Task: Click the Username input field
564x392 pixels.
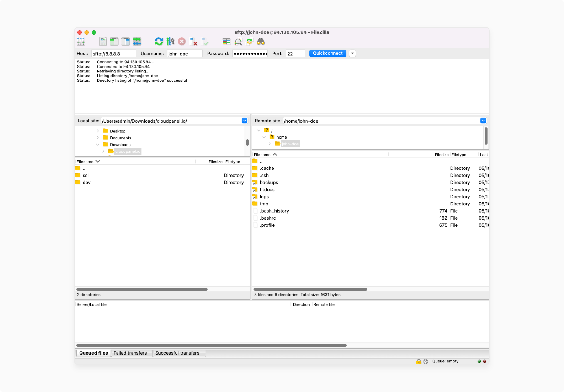Action: click(185, 53)
